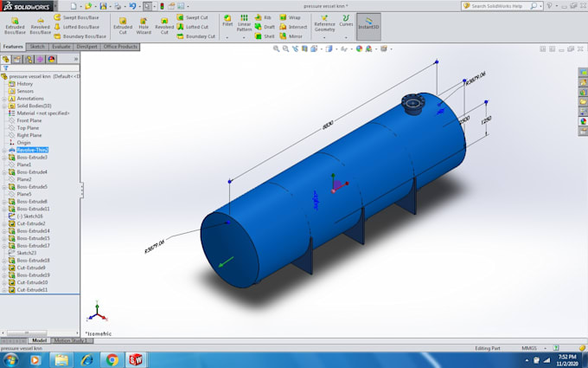The width and height of the screenshot is (588, 368).
Task: Choose the Swept Boss/Base tool
Action: (76, 17)
